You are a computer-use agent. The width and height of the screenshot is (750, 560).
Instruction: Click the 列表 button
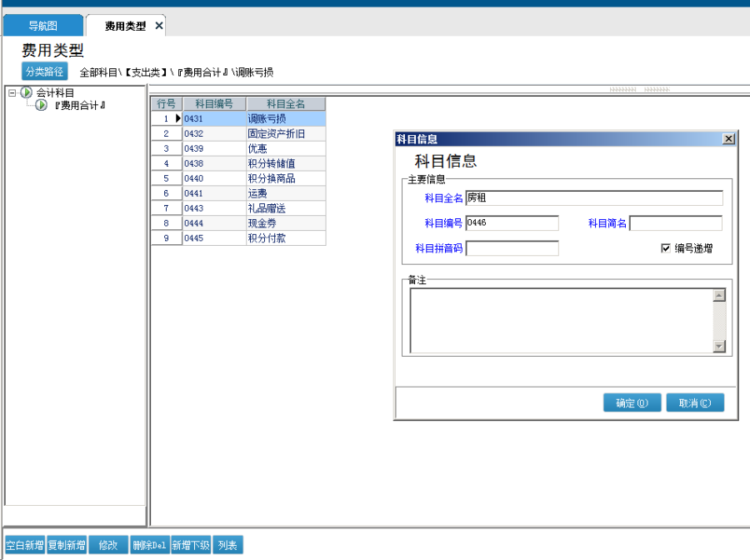point(227,545)
